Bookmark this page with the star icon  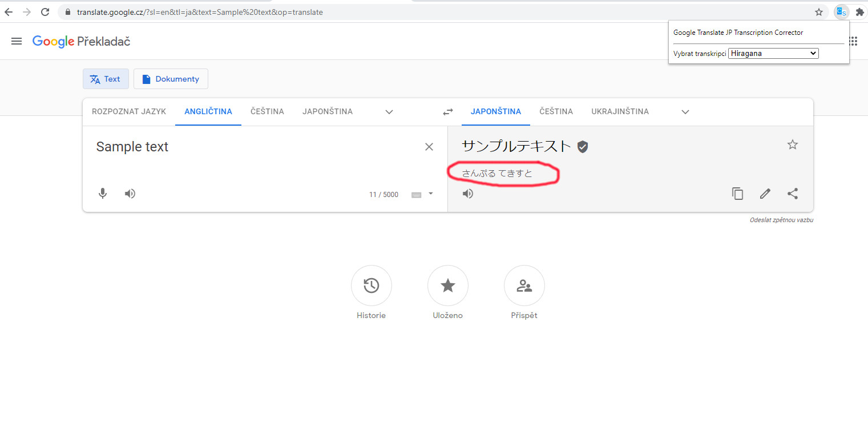(819, 12)
